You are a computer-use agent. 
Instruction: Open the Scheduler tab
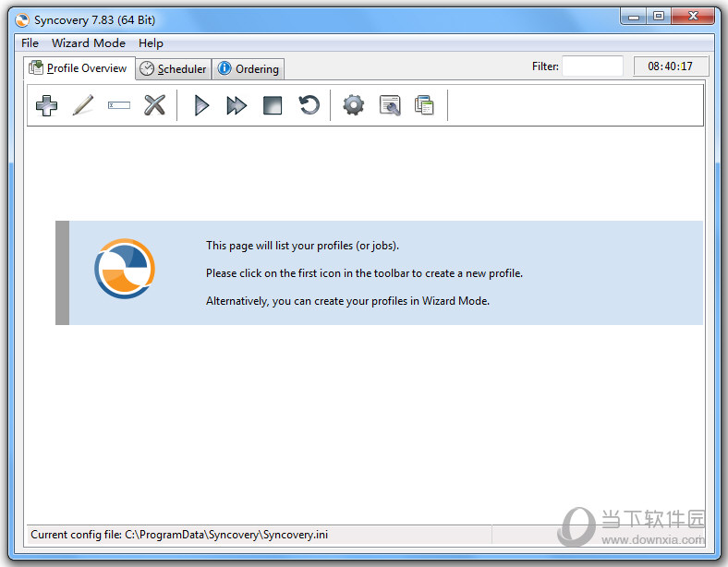(174, 69)
